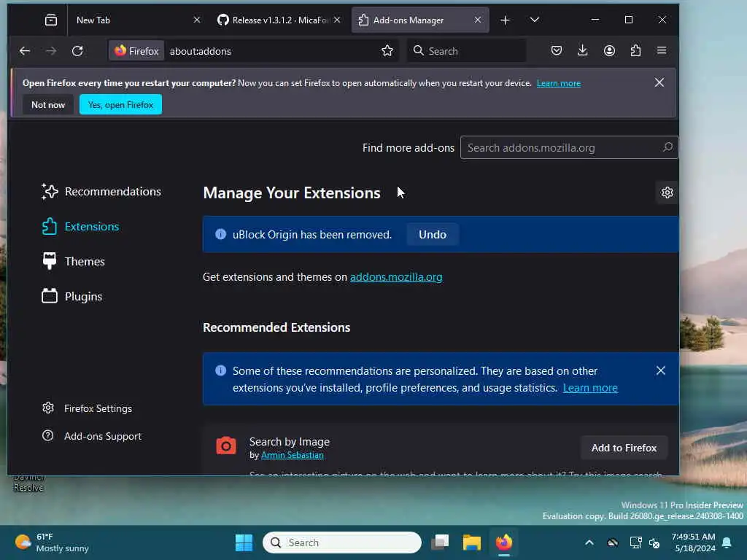Go back one page
The image size is (747, 560).
pyautogui.click(x=25, y=51)
